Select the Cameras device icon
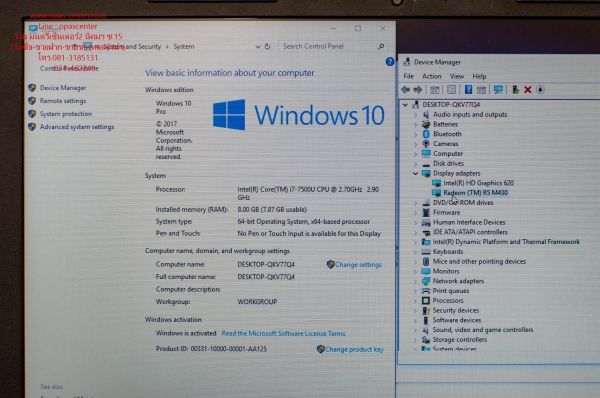 pyautogui.click(x=426, y=144)
